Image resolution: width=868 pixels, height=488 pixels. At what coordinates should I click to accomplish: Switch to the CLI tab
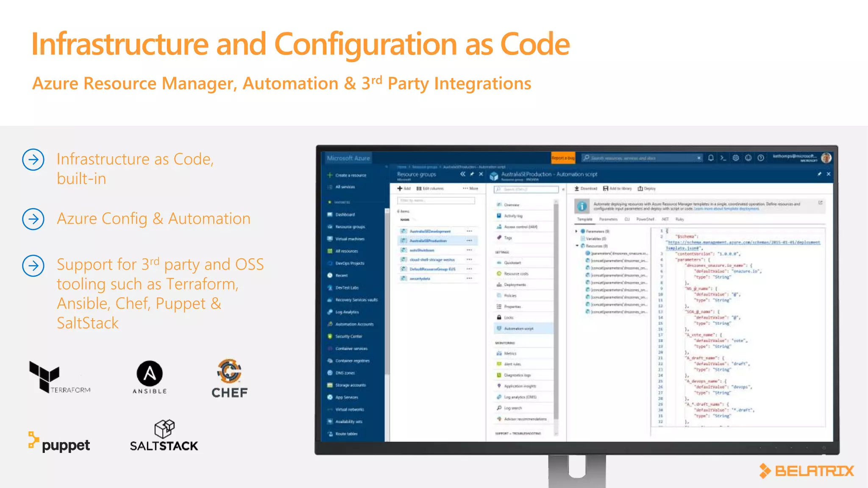pyautogui.click(x=627, y=219)
